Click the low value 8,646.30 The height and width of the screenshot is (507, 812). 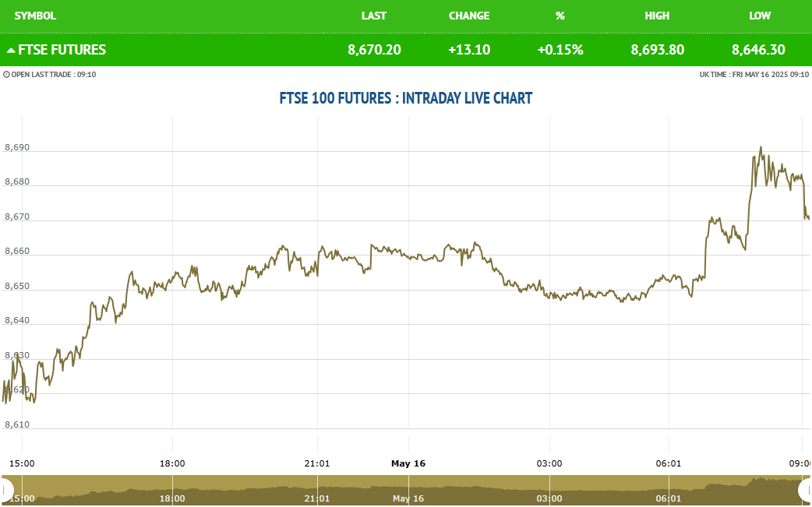[759, 50]
